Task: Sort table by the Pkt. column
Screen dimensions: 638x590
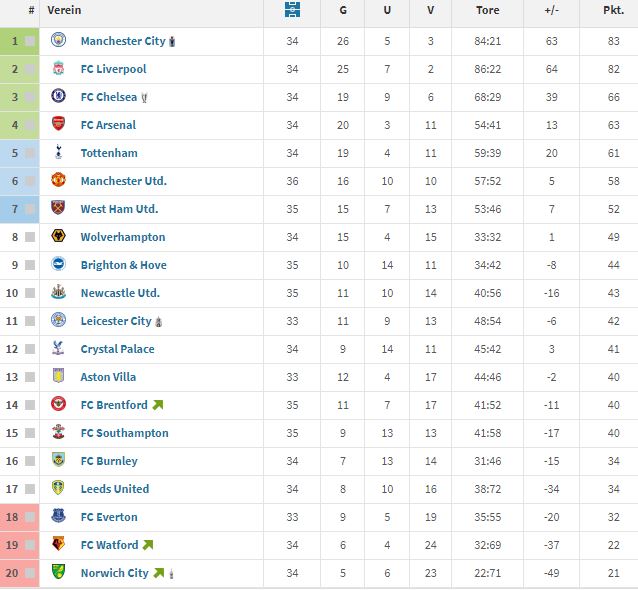Action: point(613,10)
